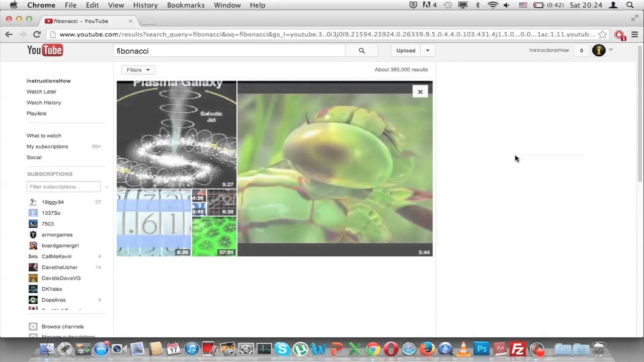644x362 pixels.
Task: Launch Skype from the dock
Action: (x=282, y=348)
